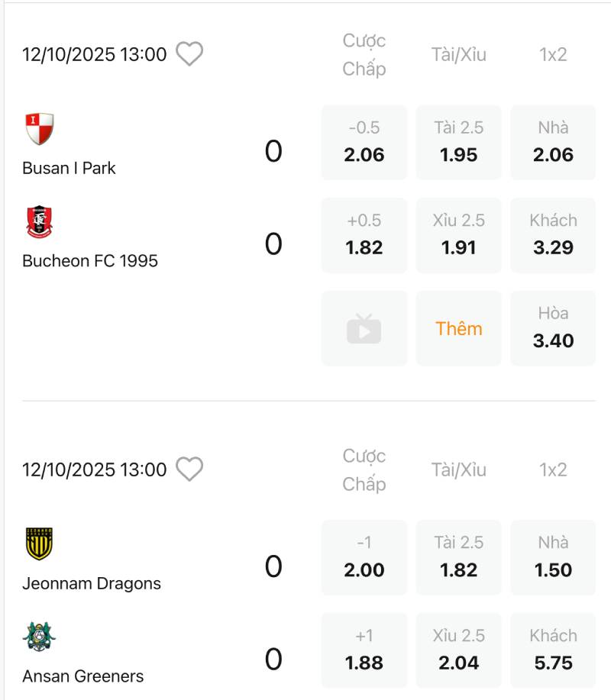The width and height of the screenshot is (611, 700).
Task: Expand more bets with Thêm button
Action: click(x=459, y=328)
